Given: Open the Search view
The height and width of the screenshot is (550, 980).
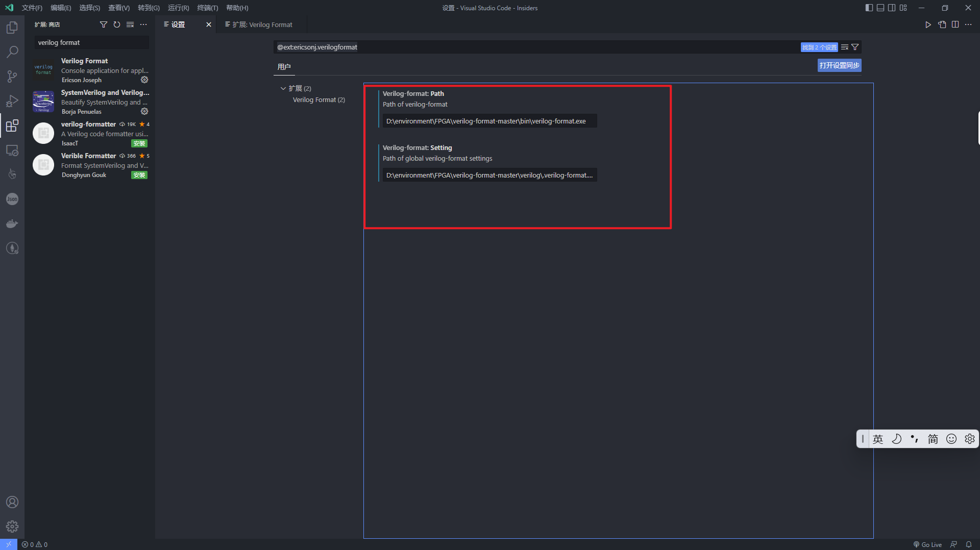Looking at the screenshot, I should [12, 52].
